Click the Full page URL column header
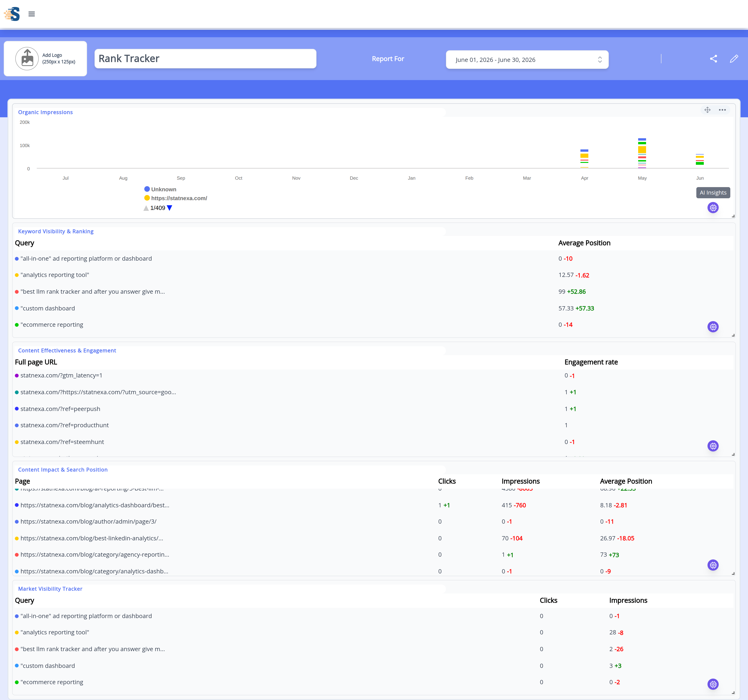 (x=36, y=362)
